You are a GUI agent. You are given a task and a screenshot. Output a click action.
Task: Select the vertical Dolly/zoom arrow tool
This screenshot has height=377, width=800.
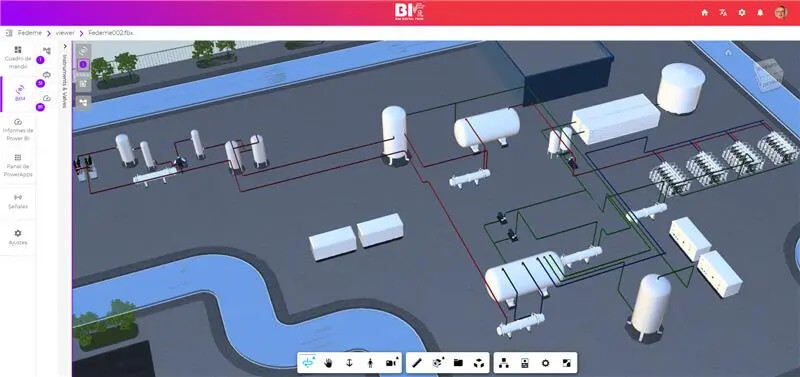[x=349, y=363]
